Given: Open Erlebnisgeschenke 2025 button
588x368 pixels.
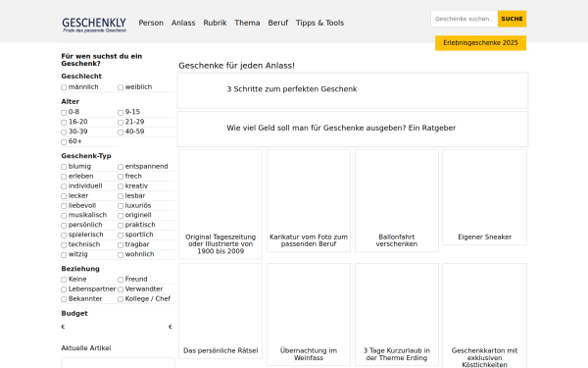Looking at the screenshot, I should (x=480, y=43).
